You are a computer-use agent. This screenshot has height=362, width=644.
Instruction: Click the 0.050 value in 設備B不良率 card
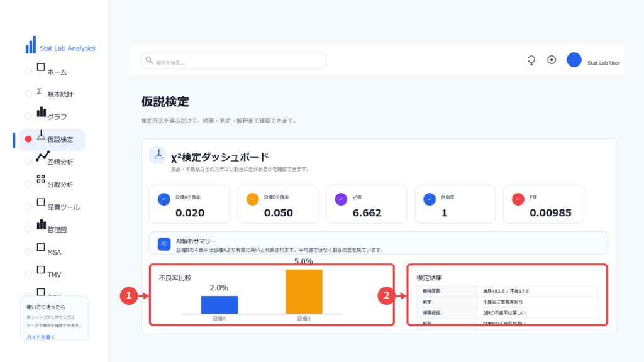pos(279,213)
